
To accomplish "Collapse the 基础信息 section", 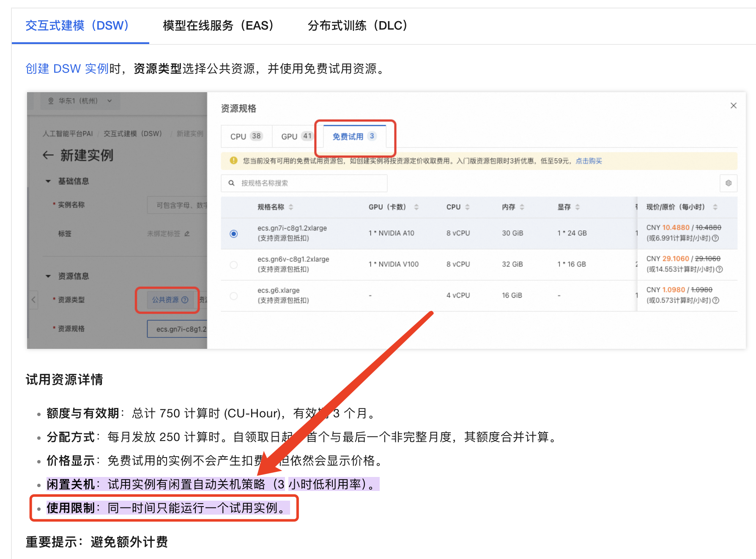I will pos(48,181).
